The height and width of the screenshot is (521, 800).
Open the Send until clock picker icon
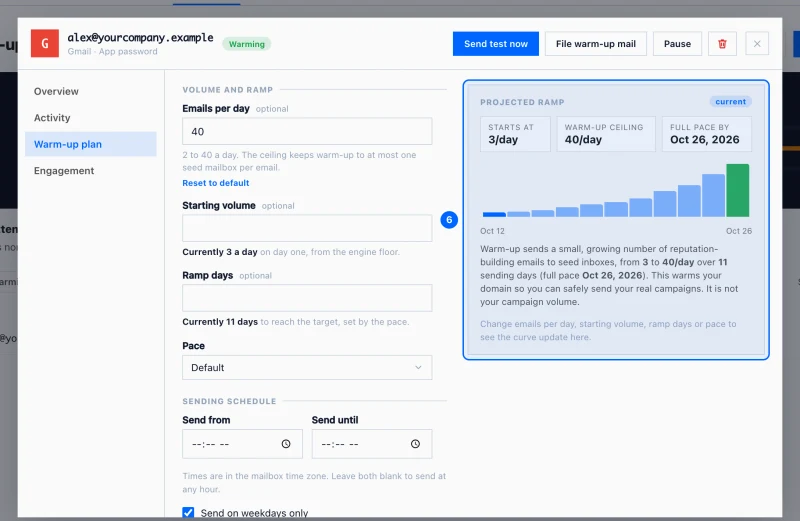coord(415,444)
